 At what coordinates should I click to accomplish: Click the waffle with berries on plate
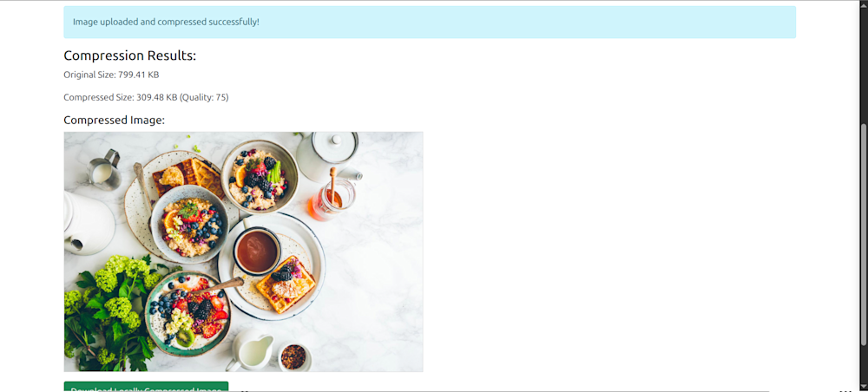point(285,284)
